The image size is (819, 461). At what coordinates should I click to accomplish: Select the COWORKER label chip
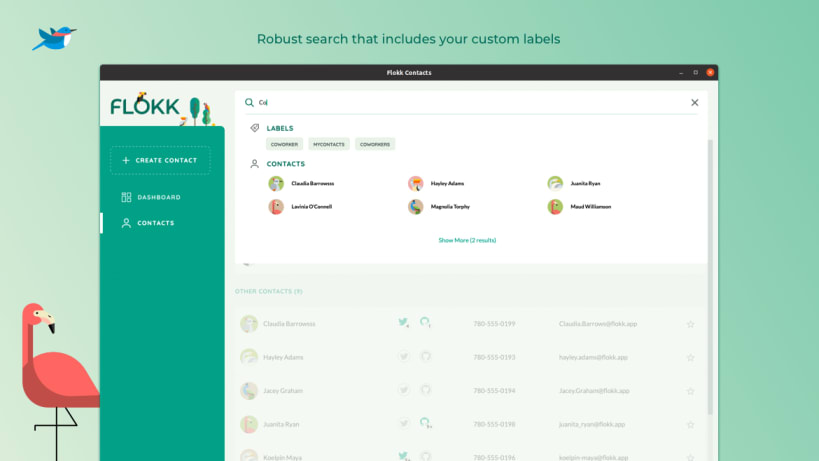point(284,144)
